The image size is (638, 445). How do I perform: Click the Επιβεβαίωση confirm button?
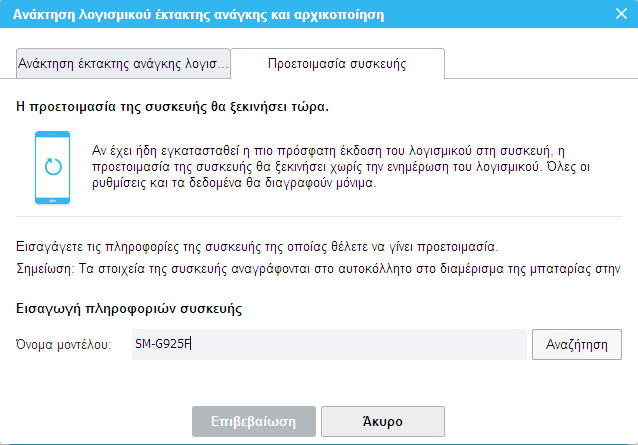(253, 421)
